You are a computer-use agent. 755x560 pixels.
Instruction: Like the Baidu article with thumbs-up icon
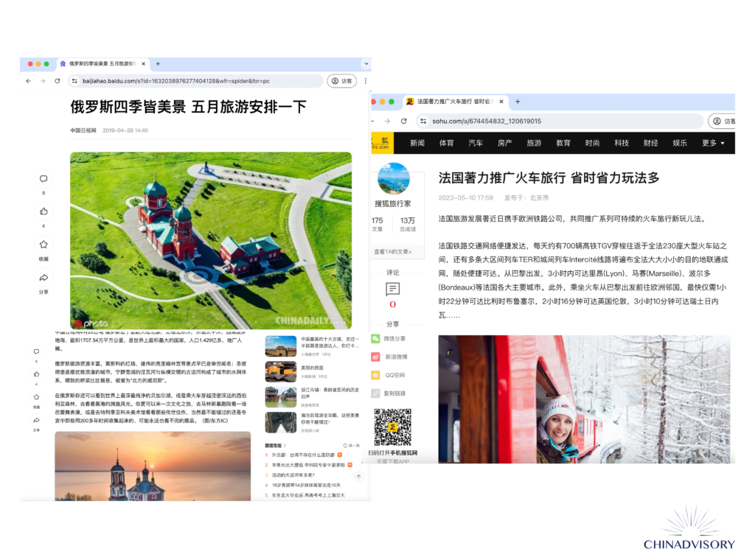tap(44, 211)
